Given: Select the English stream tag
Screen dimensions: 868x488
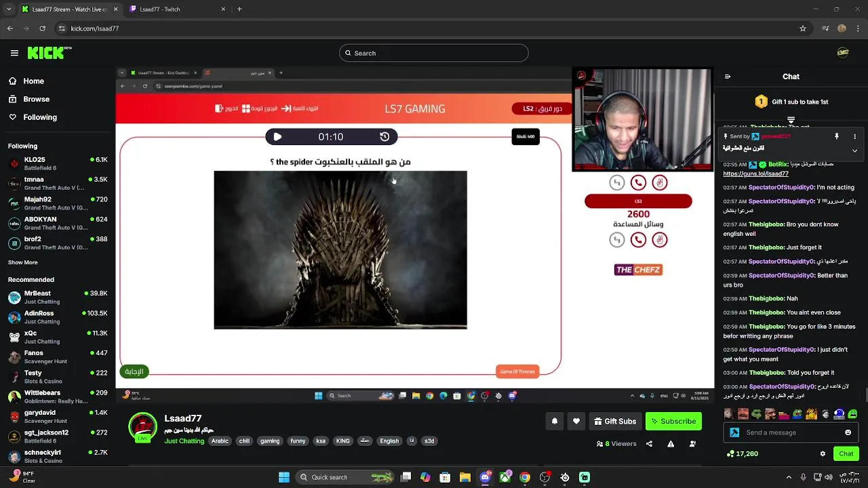Looking at the screenshot, I should [389, 441].
